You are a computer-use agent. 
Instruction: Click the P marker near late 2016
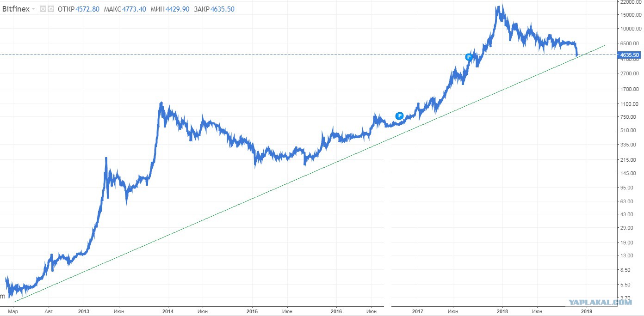(400, 115)
